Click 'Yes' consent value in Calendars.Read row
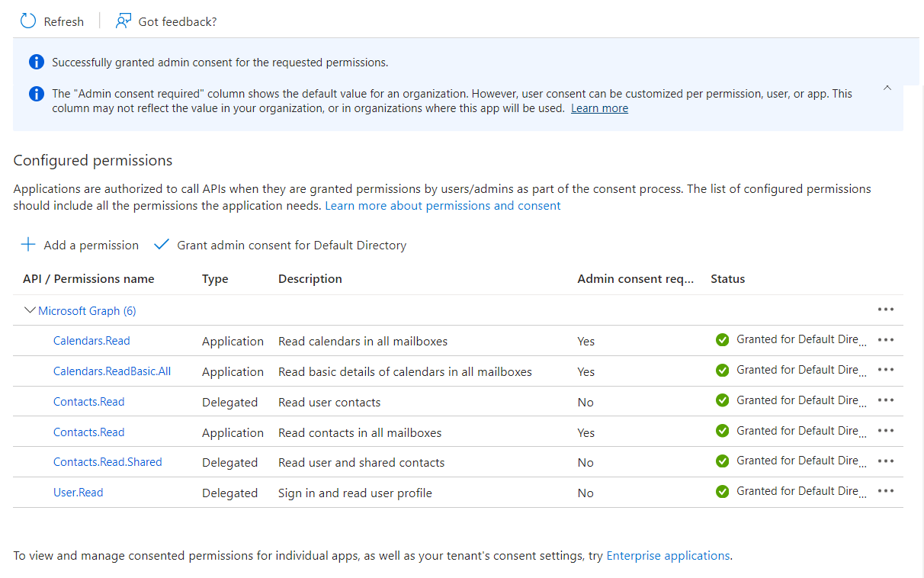Screen dimensions: 924x578 [586, 341]
